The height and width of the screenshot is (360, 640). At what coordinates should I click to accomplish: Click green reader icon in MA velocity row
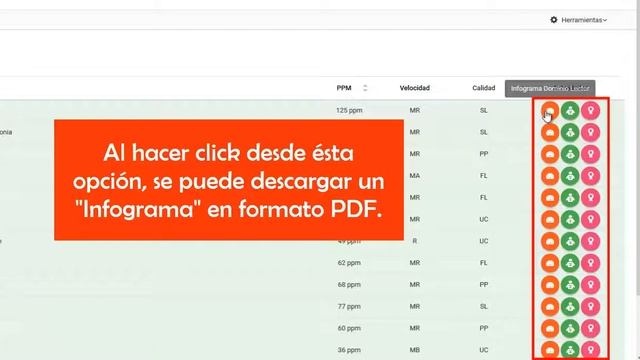[x=570, y=176]
